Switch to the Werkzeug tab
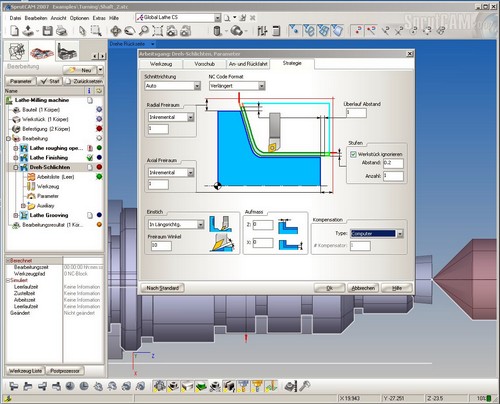The width and height of the screenshot is (500, 404). (x=161, y=64)
